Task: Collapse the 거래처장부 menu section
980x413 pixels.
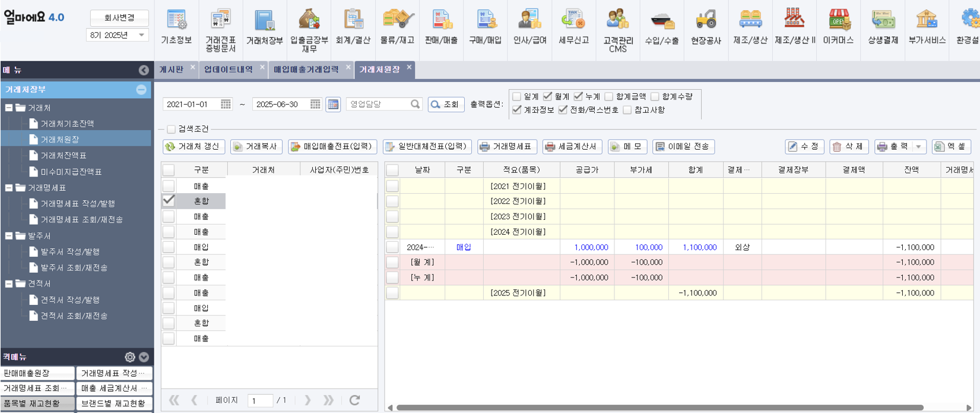Action: 141,90
